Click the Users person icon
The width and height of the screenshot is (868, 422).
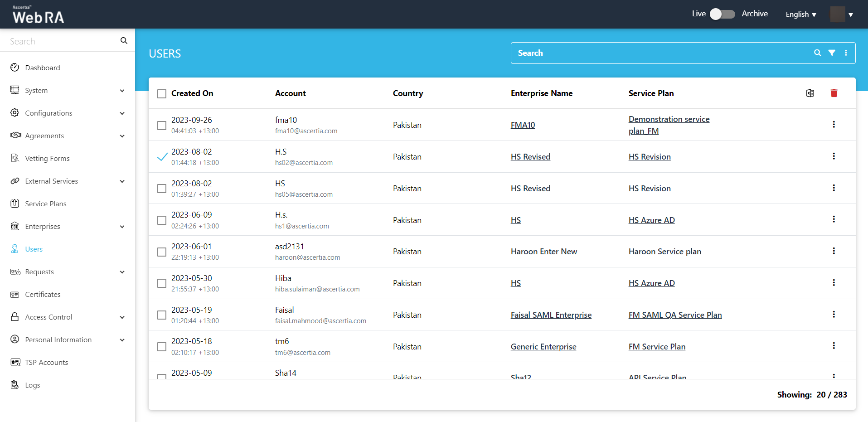pos(15,249)
